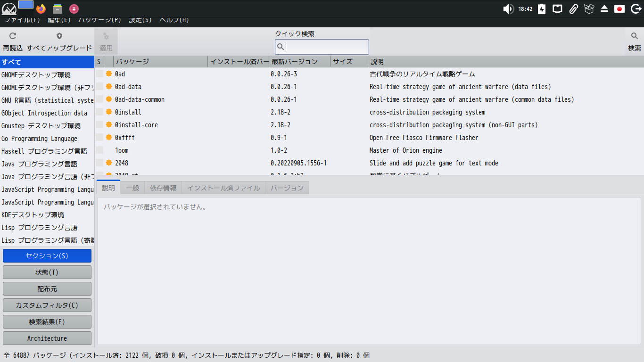Click the 検索結果(E) button

(47, 322)
